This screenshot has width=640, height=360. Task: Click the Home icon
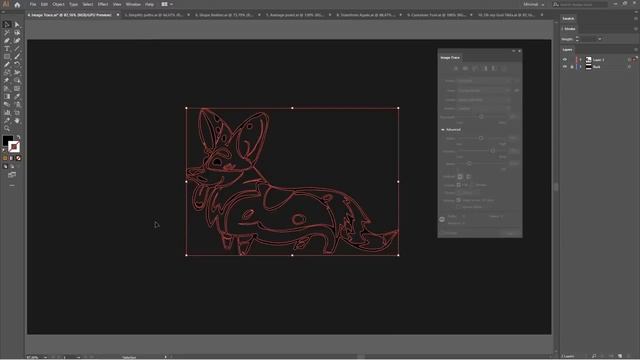[x=17, y=5]
